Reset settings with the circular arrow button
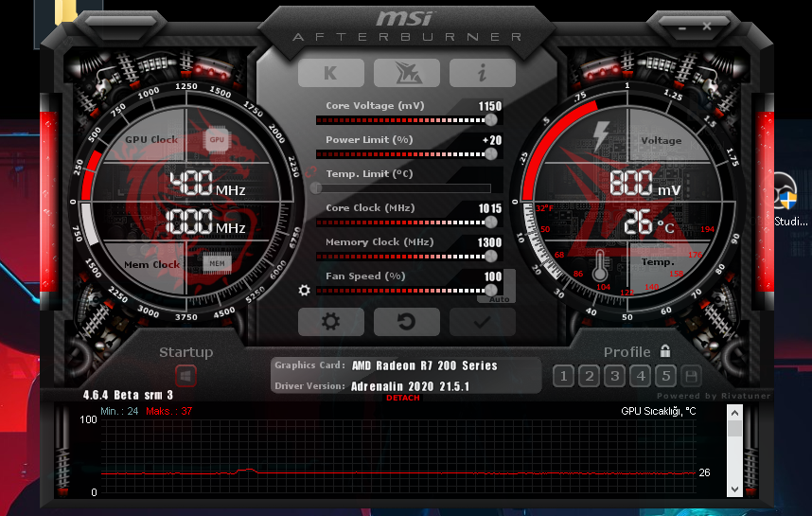Screen dimensions: 812x516 point(407,322)
